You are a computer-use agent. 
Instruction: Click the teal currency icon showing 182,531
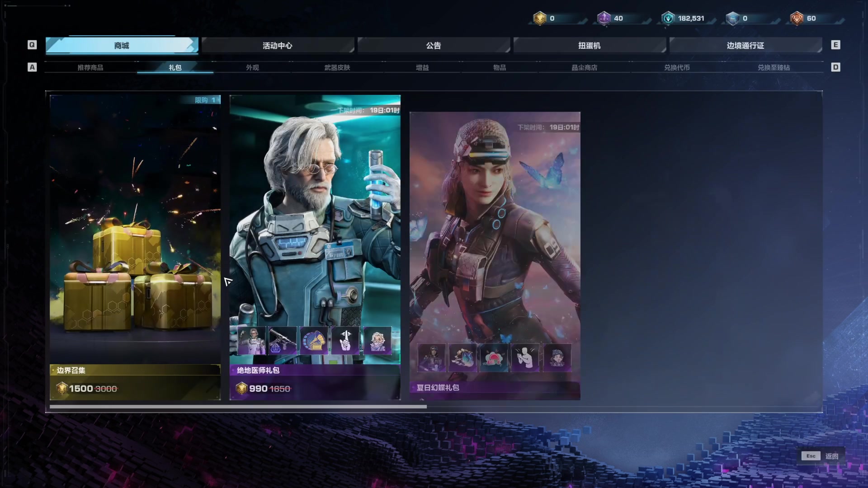668,18
